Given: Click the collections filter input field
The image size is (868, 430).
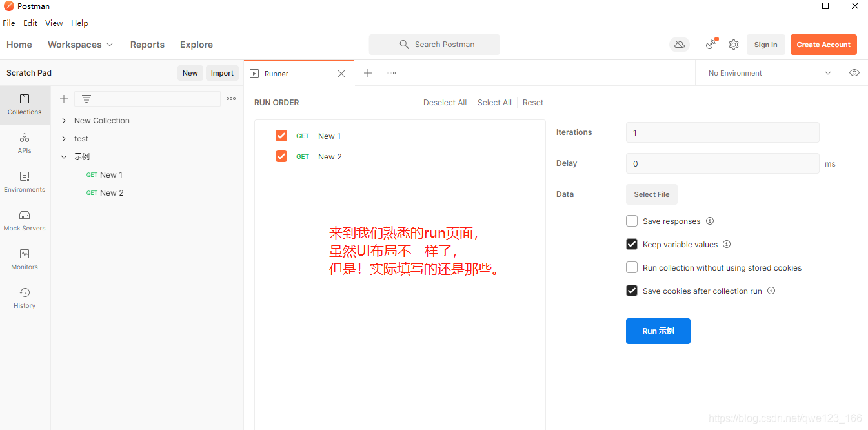Looking at the screenshot, I should [x=147, y=99].
